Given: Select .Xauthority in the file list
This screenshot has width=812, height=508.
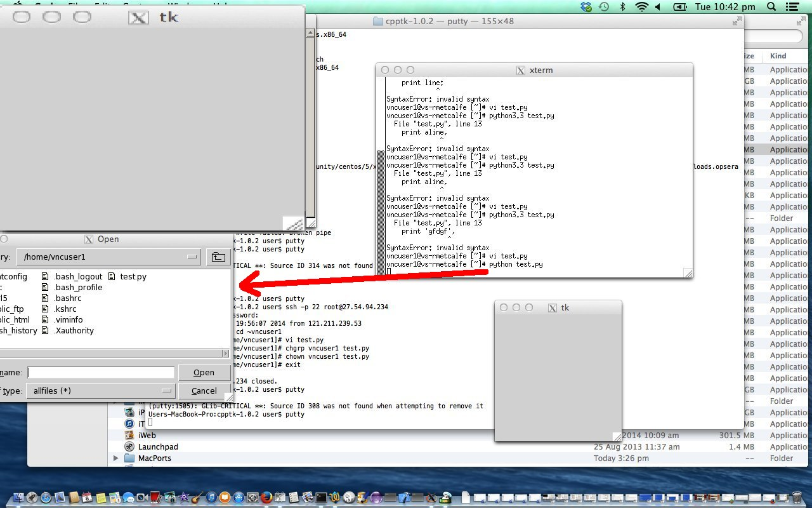Looking at the screenshot, I should tap(74, 331).
